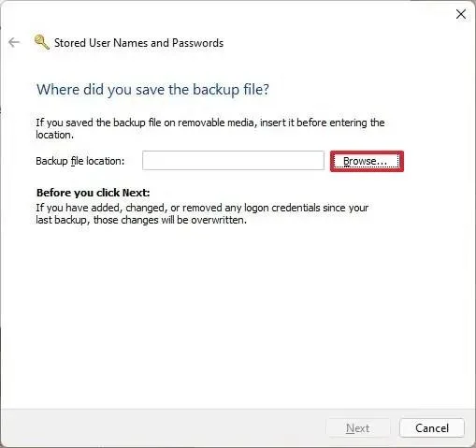Click the golden keys icon
The image size is (476, 448).
42,42
